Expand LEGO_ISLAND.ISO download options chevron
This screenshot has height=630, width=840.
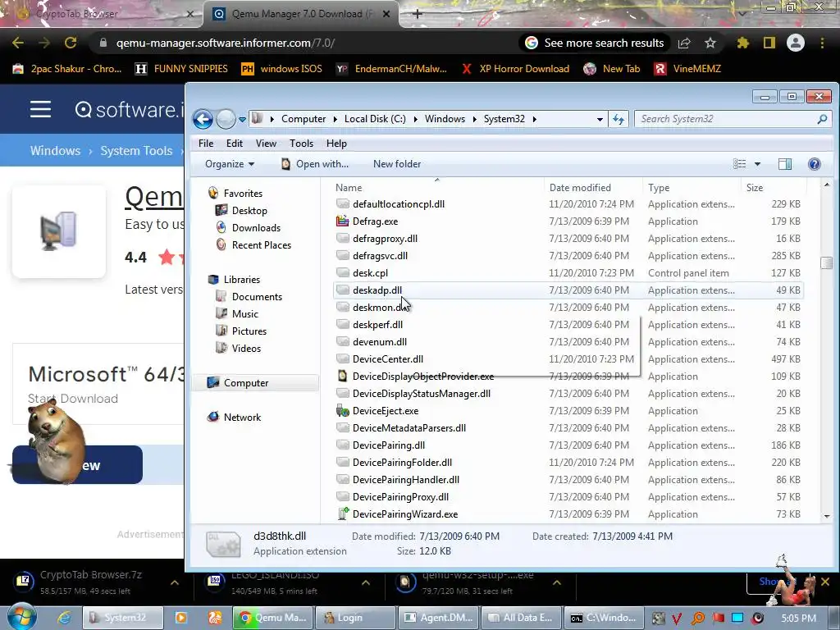click(x=365, y=582)
